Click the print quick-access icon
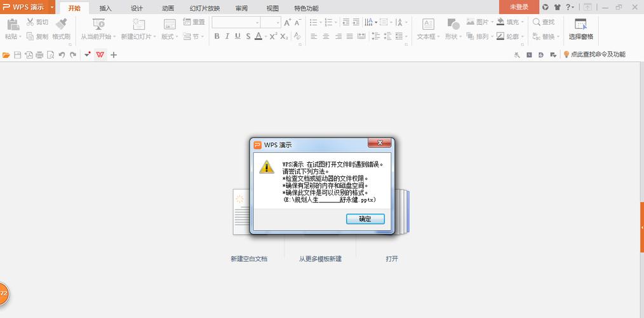Viewport: 644px width, 318px height. tap(39, 55)
